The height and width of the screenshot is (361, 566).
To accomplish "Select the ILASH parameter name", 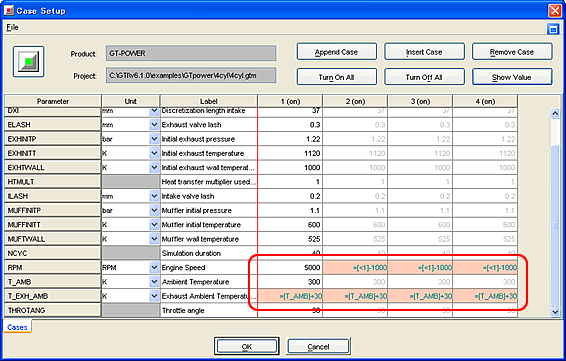I will click(52, 196).
